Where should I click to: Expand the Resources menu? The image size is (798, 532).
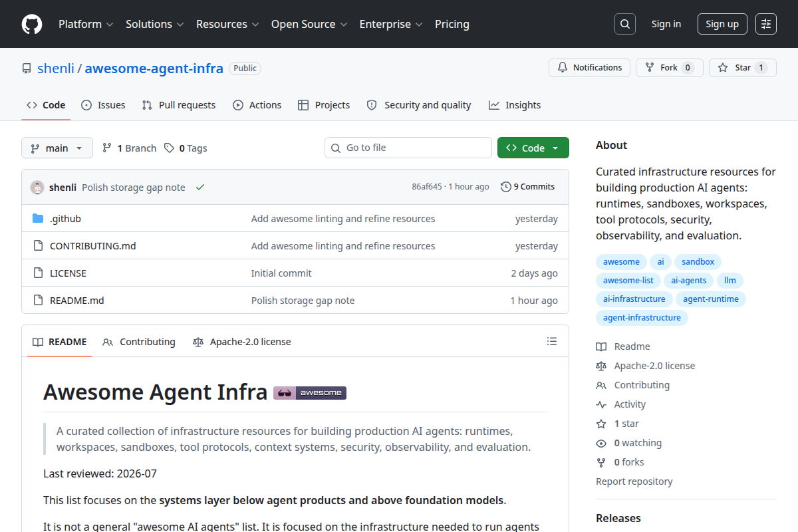pyautogui.click(x=227, y=24)
